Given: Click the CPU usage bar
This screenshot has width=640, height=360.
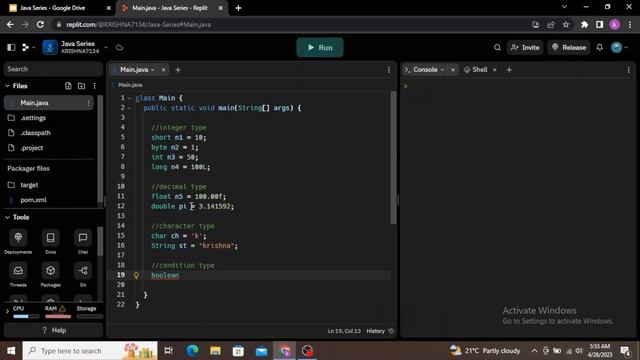Looking at the screenshot, I should pos(26,316).
